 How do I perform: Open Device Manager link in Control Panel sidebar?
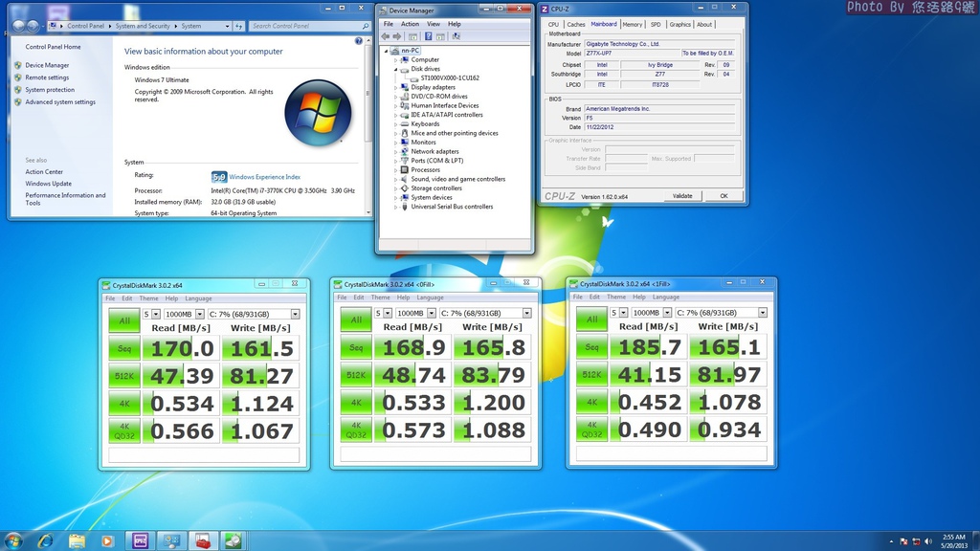47,65
